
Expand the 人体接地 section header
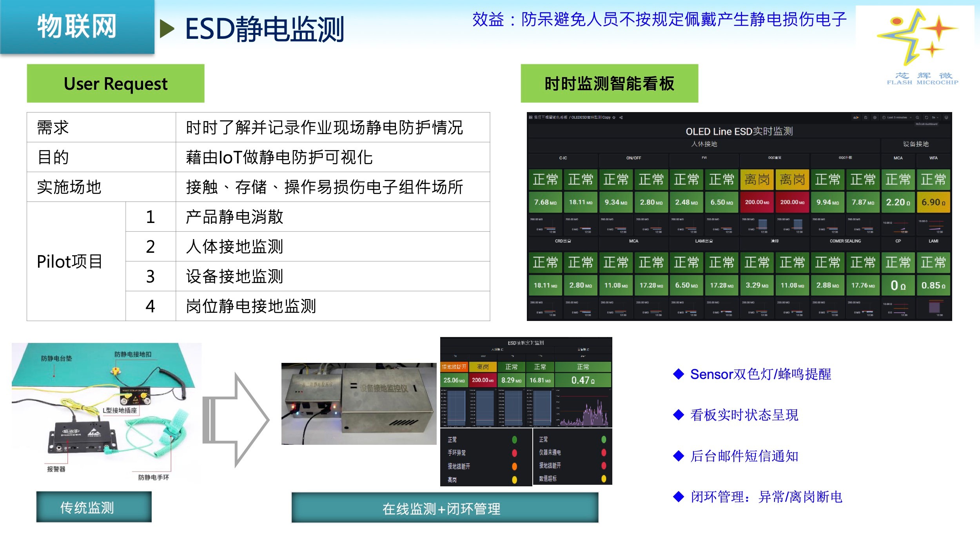tap(704, 144)
